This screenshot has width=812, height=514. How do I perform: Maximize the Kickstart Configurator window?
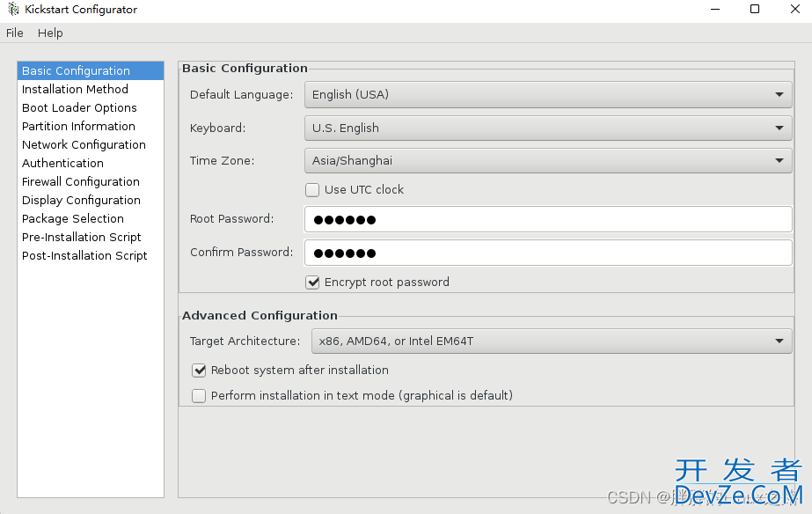coord(755,10)
